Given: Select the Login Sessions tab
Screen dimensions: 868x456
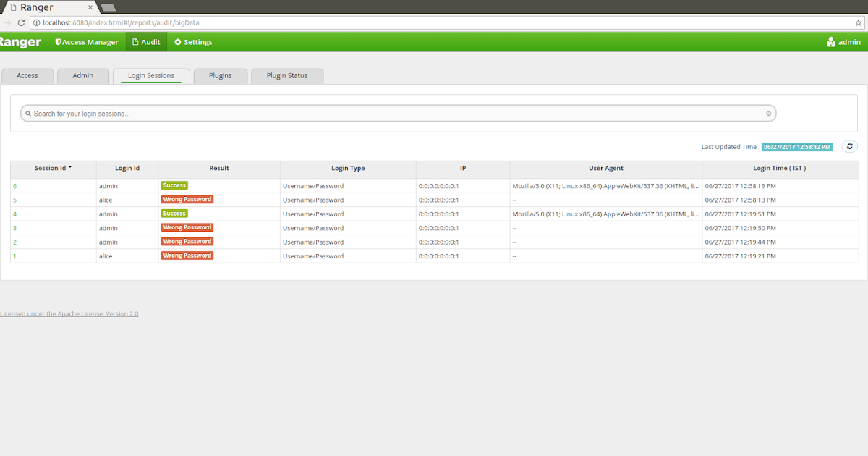Looking at the screenshot, I should click(x=151, y=75).
